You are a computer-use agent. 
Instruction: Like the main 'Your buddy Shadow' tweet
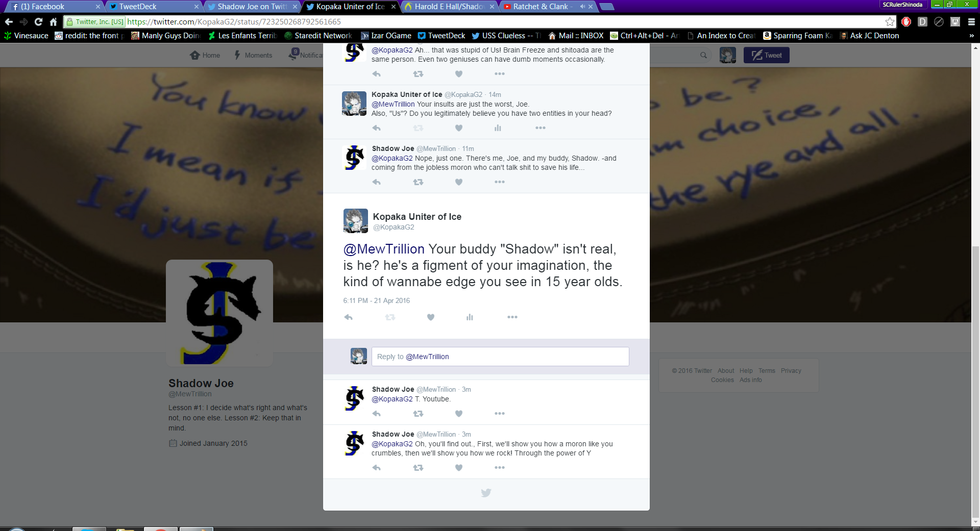click(x=431, y=317)
